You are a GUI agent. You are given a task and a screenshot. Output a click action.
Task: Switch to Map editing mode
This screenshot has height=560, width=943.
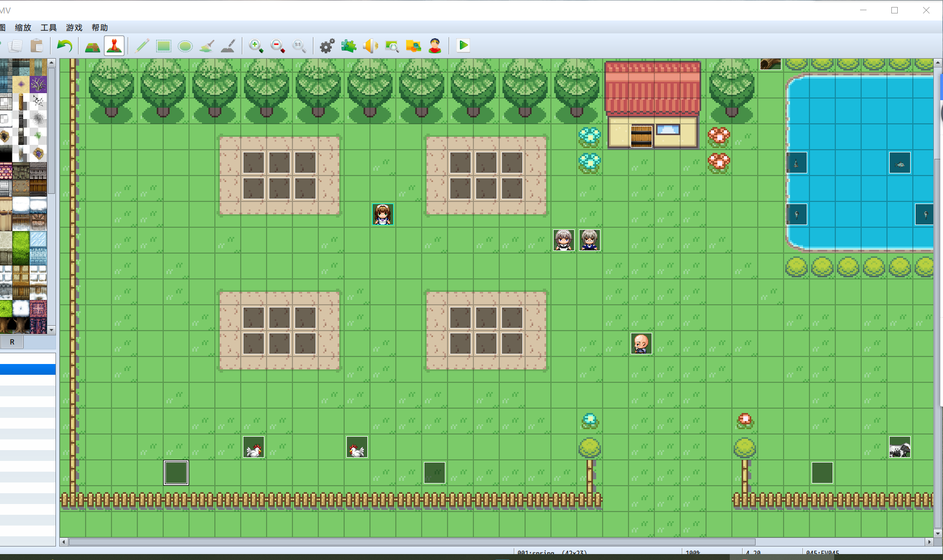(92, 46)
